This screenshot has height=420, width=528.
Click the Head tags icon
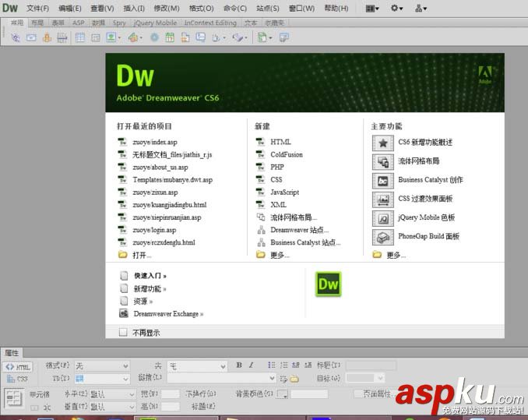coord(216,37)
